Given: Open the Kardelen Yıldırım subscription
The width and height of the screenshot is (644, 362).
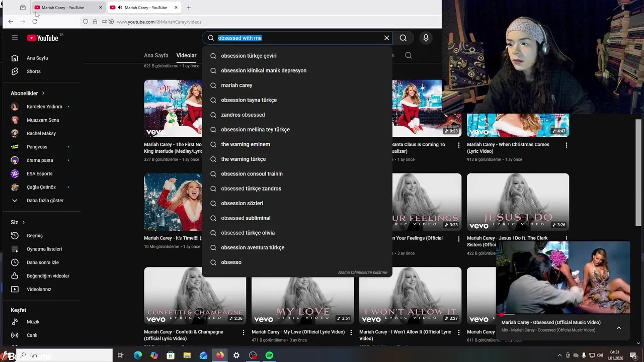Looking at the screenshot, I should click(x=42, y=107).
